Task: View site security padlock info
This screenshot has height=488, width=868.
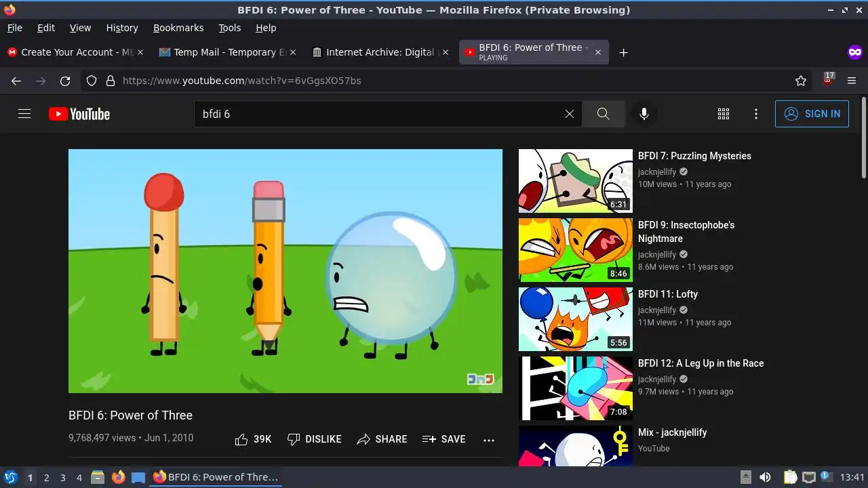Action: (x=110, y=81)
